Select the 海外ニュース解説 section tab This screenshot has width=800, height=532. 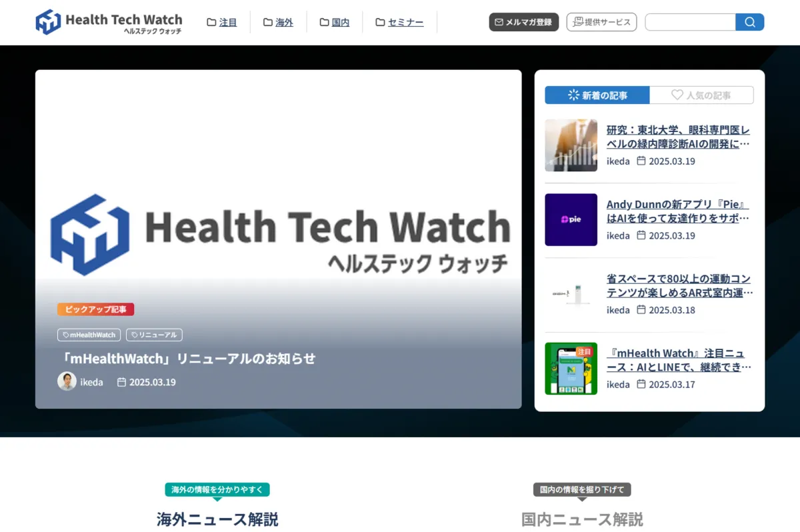coord(217,519)
